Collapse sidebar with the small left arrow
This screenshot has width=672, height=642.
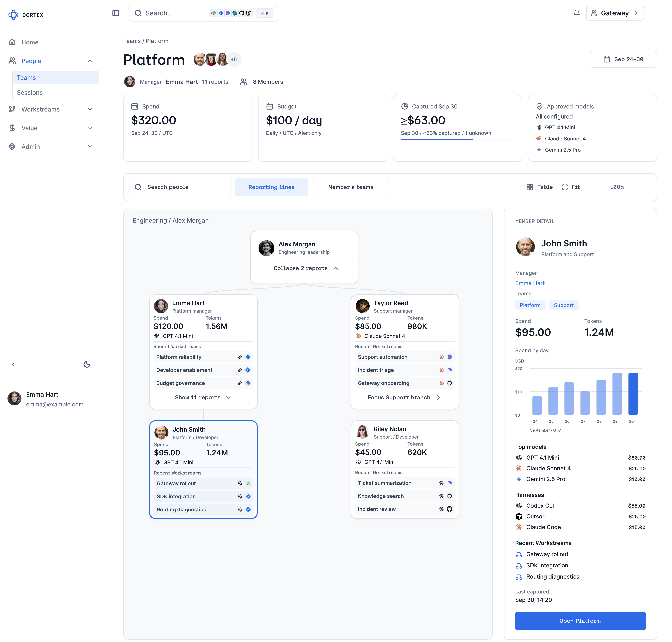[13, 365]
